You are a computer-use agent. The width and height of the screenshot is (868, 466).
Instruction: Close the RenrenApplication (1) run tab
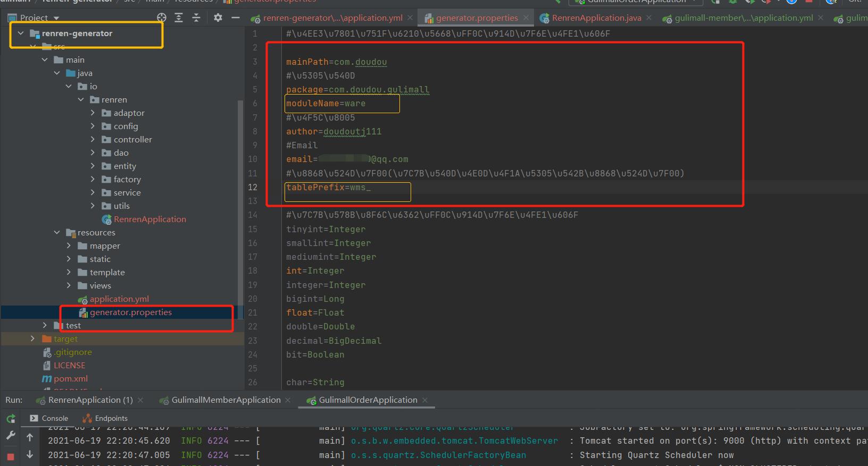[x=140, y=400]
